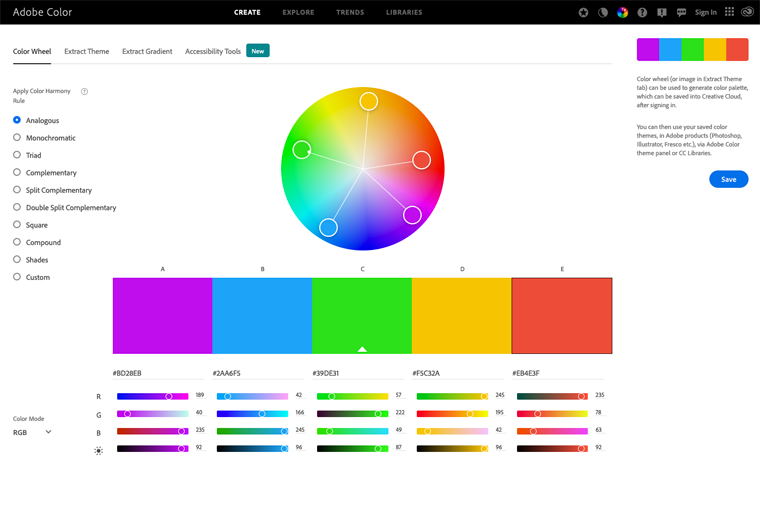Open help question mark icon
The image size is (760, 520).
point(642,13)
